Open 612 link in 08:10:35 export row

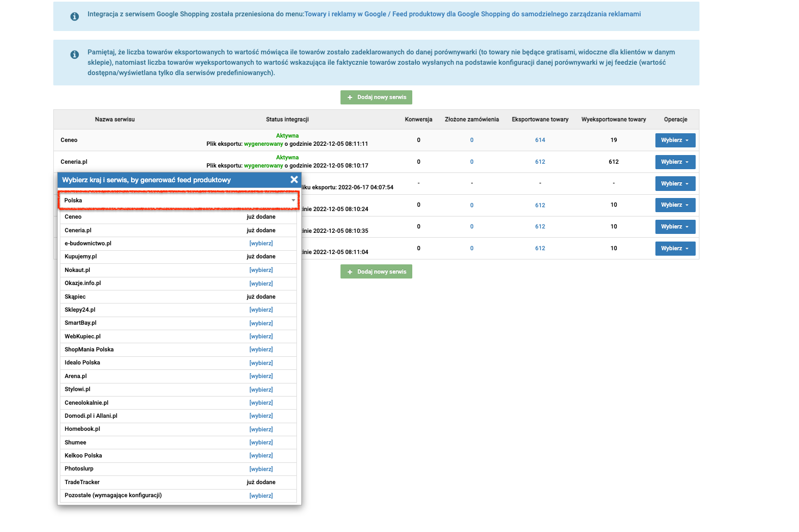[540, 226]
